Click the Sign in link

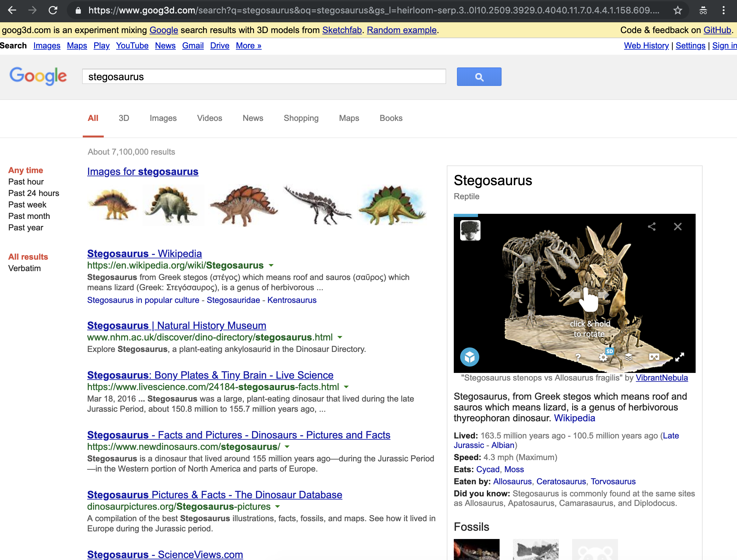(724, 46)
